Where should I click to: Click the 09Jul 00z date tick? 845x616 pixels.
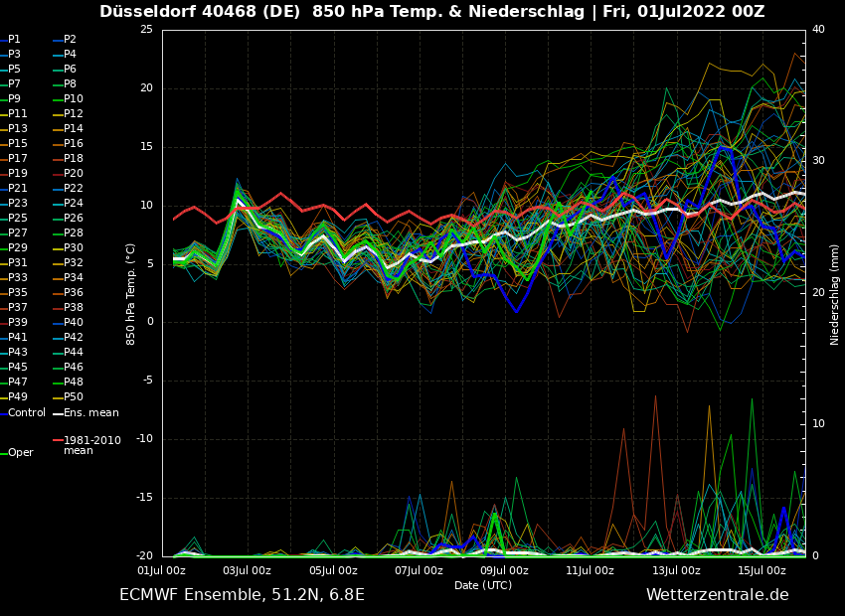tap(504, 571)
